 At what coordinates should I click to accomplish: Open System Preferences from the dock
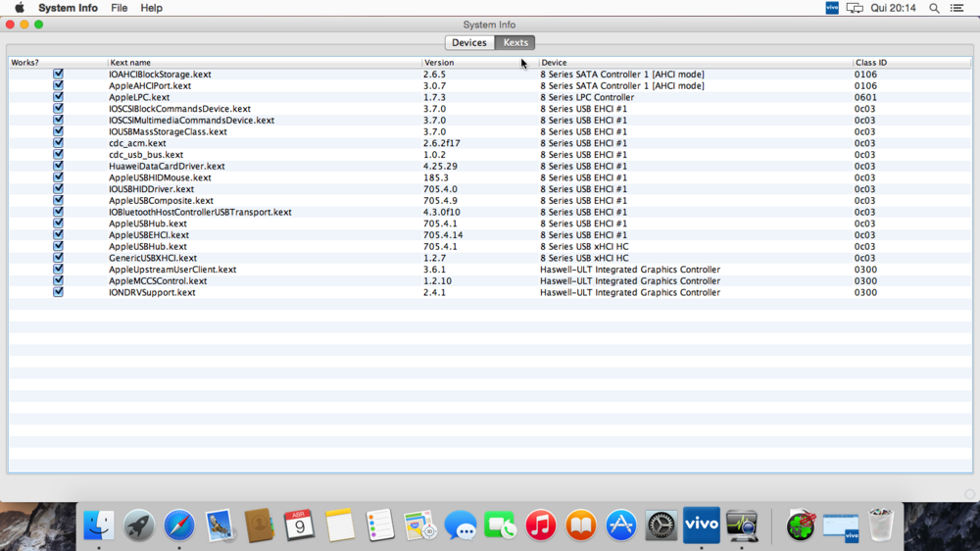pos(661,526)
